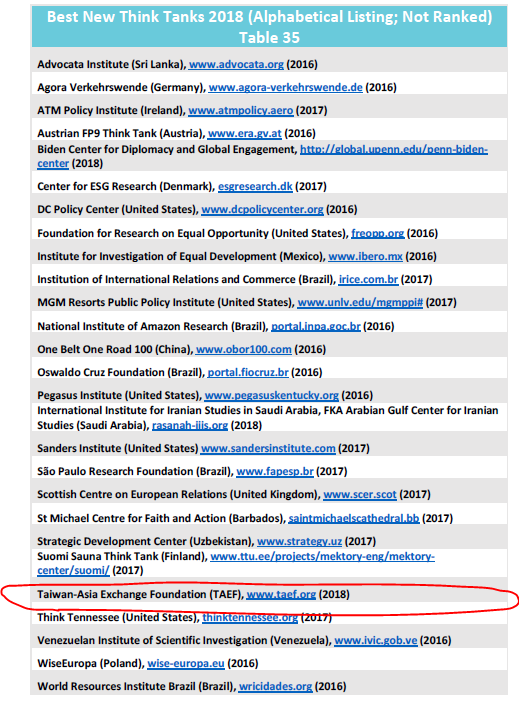Screen dimensions: 519x702
Task: Click 'Foundation for Research on Equal Opportunity' text
Action: 154,233
